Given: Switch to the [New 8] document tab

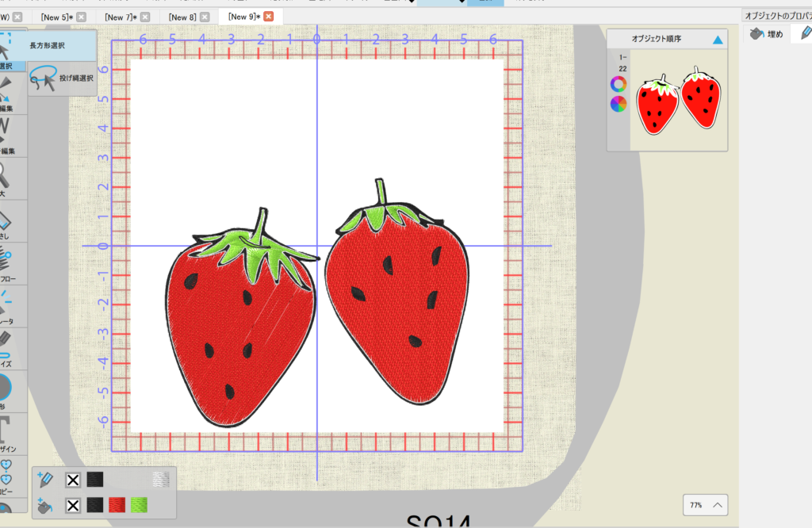Looking at the screenshot, I should [x=182, y=17].
